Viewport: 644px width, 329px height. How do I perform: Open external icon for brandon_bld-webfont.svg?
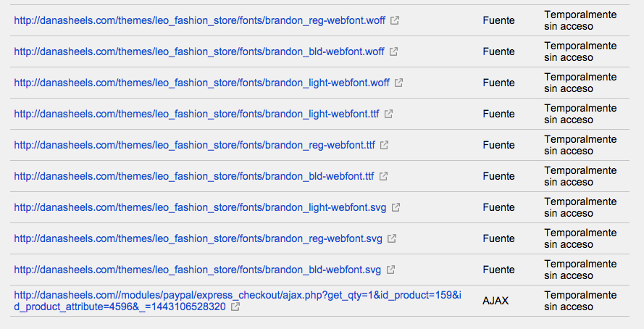(390, 270)
